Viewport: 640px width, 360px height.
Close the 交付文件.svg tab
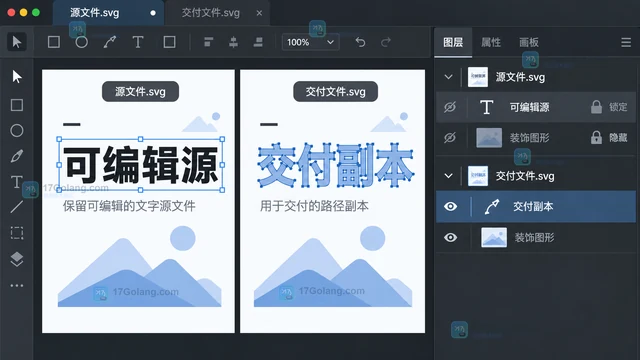259,13
